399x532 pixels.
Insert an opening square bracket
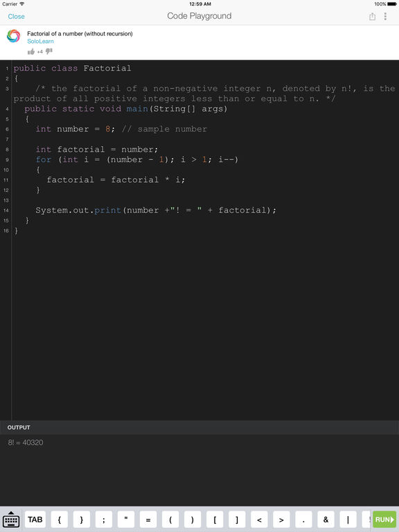pyautogui.click(x=215, y=520)
